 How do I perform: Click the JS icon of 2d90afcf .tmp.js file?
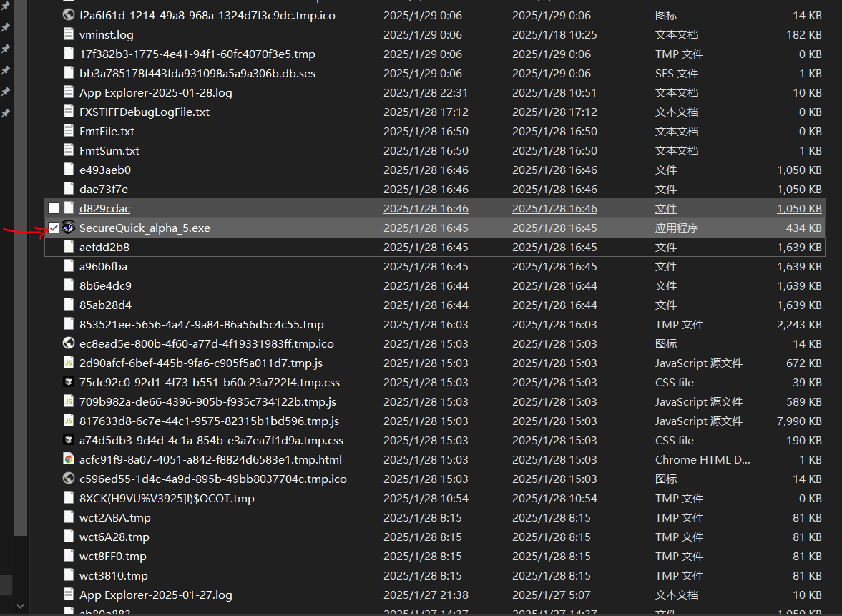point(69,363)
